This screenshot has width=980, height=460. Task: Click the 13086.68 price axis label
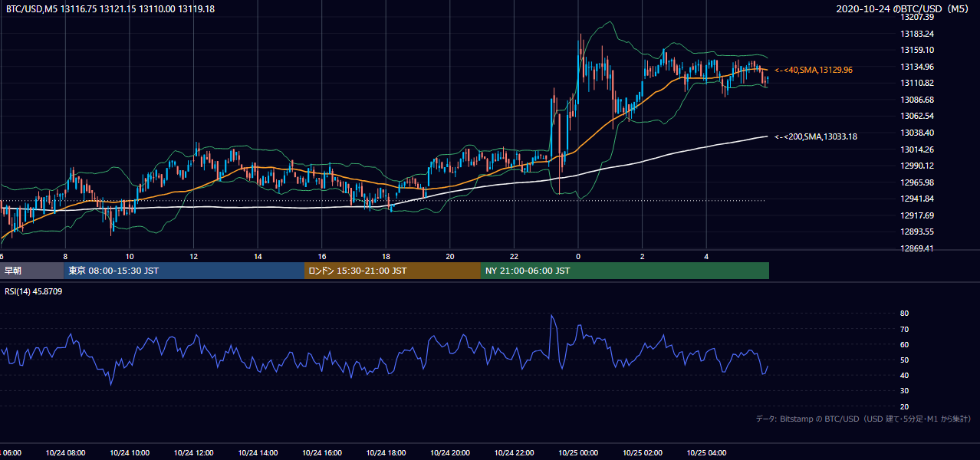(917, 100)
